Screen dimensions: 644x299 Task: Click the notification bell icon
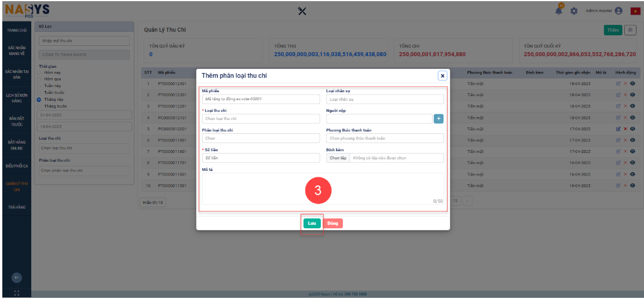[x=559, y=10]
